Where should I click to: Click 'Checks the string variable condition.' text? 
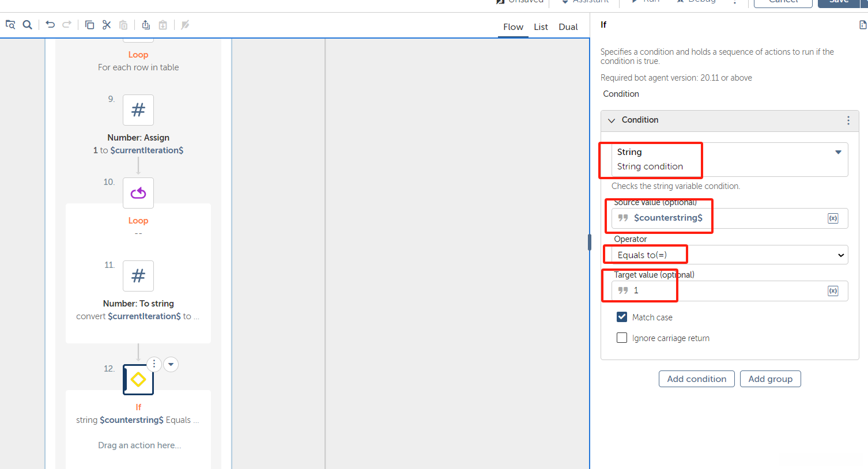point(675,186)
